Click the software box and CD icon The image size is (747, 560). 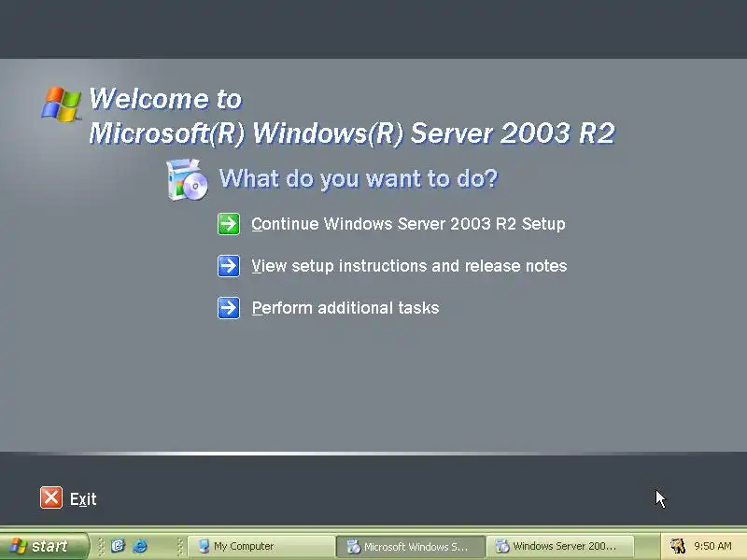click(188, 179)
